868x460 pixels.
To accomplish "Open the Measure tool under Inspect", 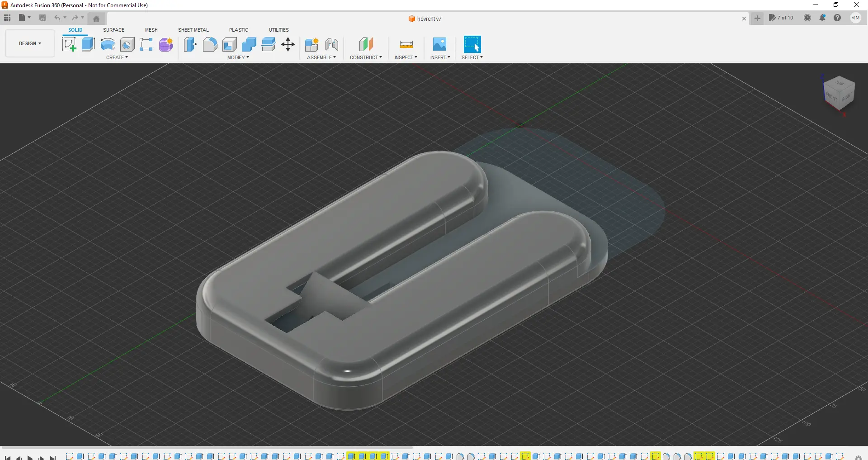I will [x=406, y=44].
